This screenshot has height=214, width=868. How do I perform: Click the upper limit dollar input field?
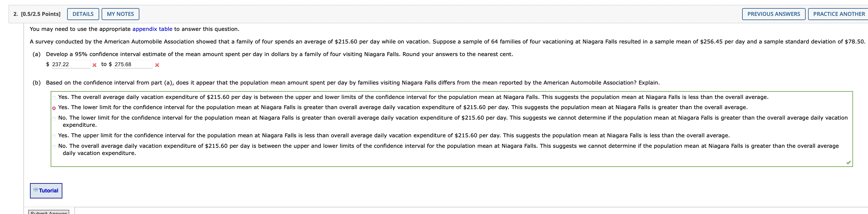tap(133, 64)
